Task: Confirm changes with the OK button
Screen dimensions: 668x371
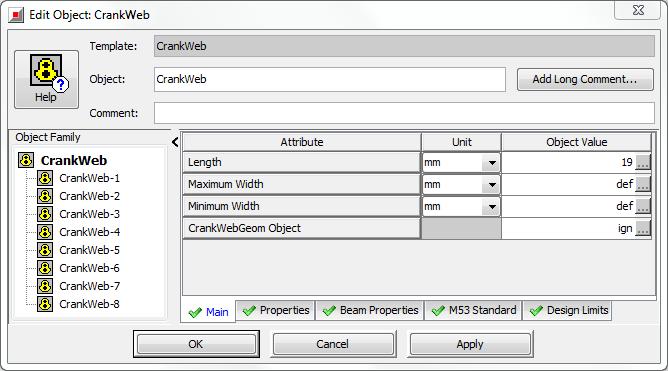Action: click(x=196, y=344)
